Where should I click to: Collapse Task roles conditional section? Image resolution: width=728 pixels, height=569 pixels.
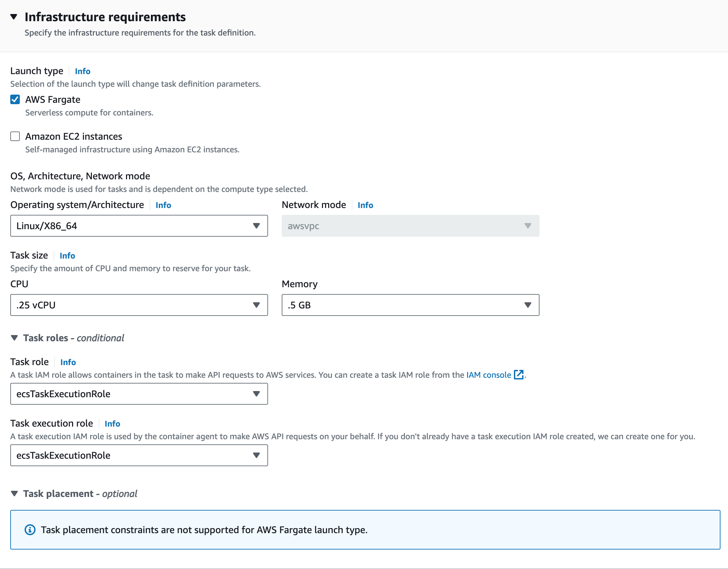[14, 338]
